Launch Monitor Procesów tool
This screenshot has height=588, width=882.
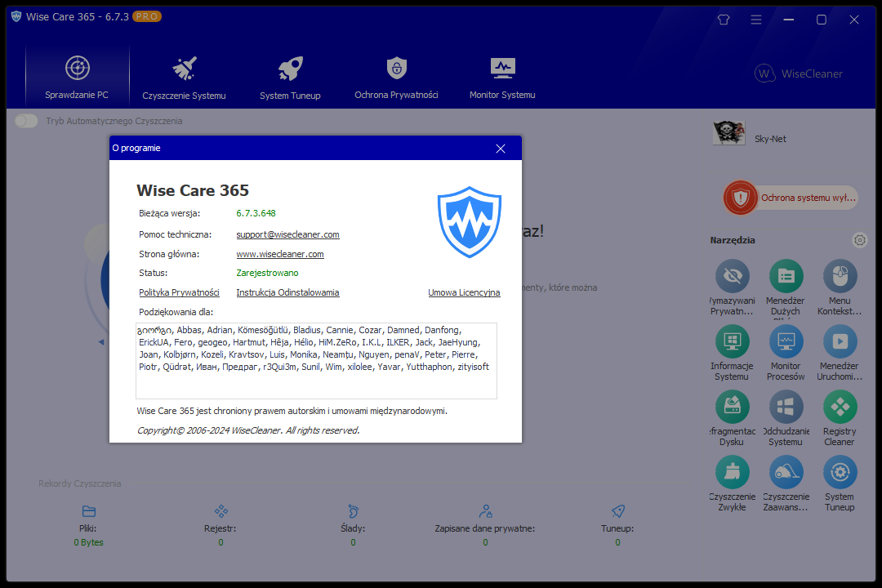click(x=786, y=353)
